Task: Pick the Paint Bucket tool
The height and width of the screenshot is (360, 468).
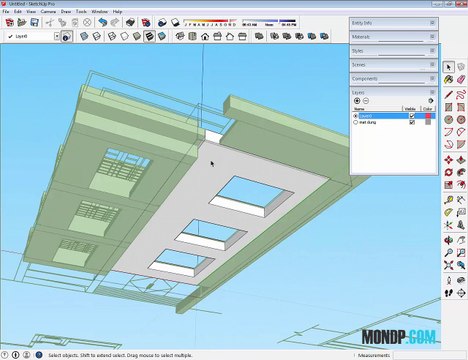Action: tap(449, 80)
